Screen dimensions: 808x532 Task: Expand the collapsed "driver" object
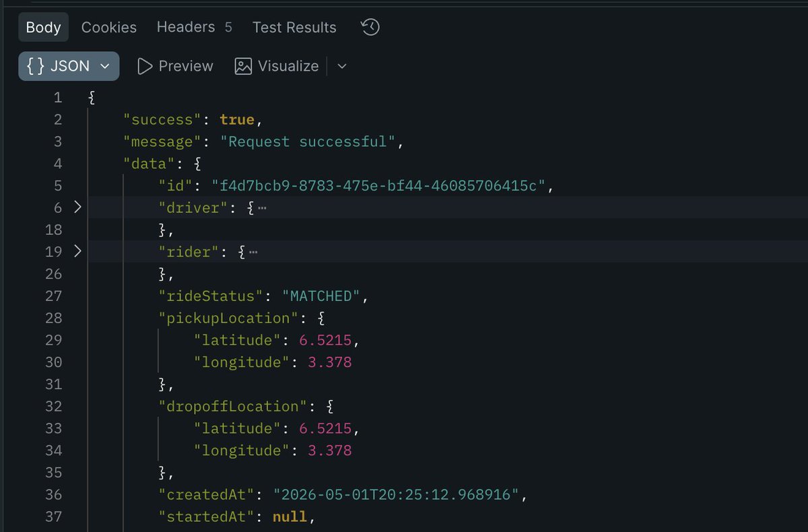tap(77, 207)
